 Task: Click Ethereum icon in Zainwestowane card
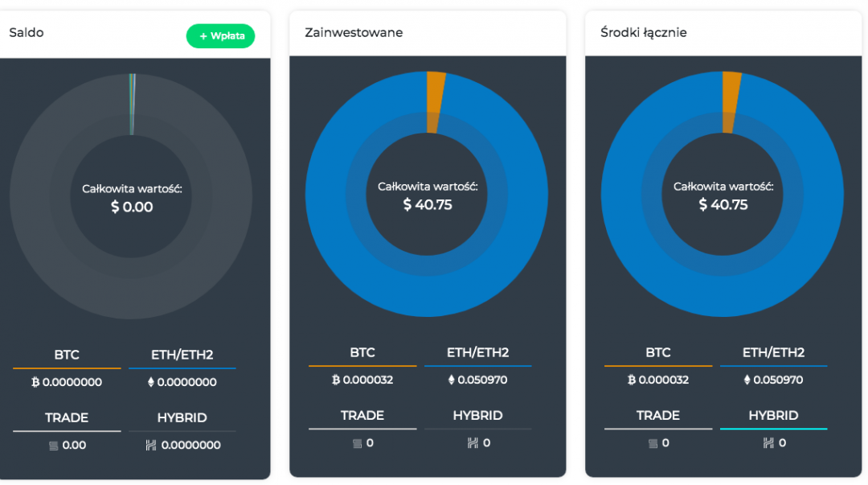(451, 380)
